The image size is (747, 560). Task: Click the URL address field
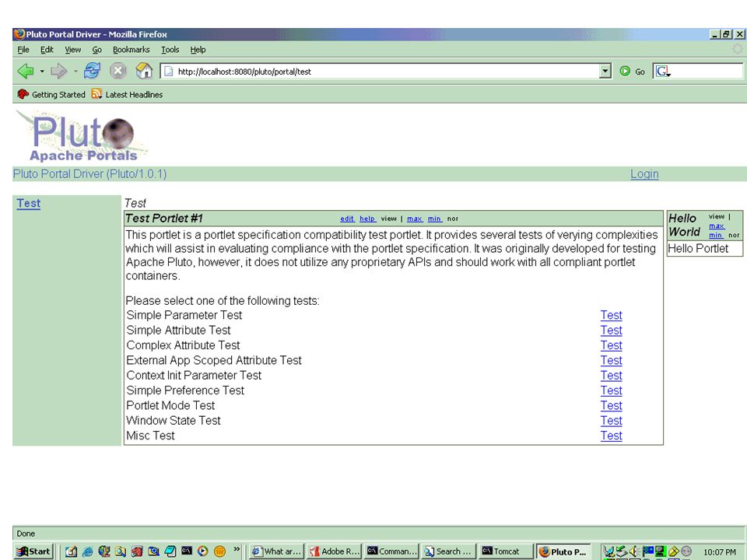pyautogui.click(x=386, y=72)
